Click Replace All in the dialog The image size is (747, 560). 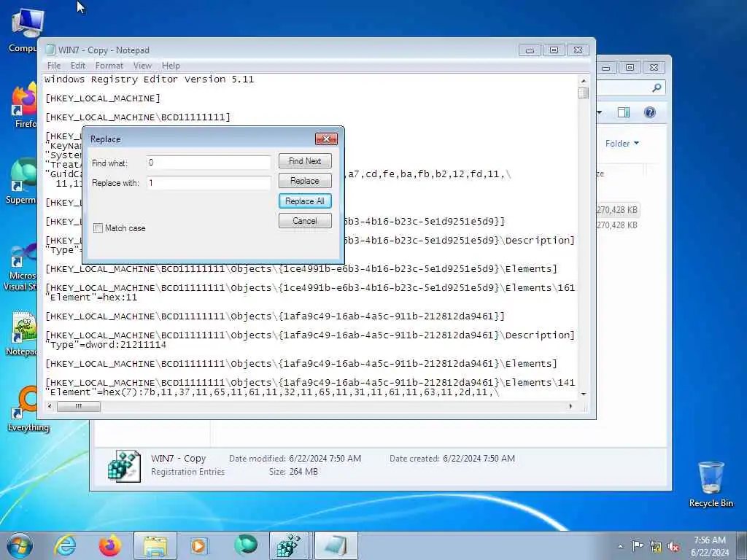pyautogui.click(x=305, y=201)
